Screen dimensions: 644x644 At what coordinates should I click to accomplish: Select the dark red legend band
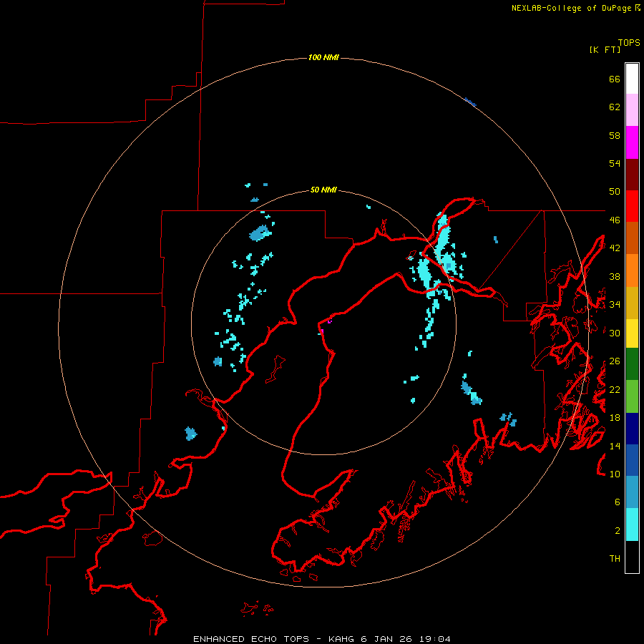pos(632,174)
